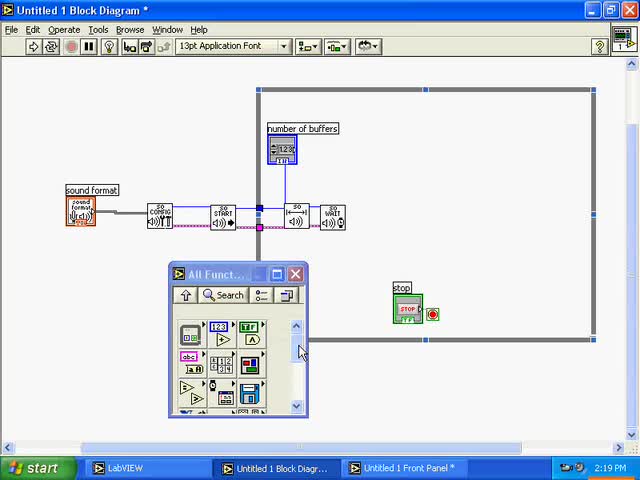
Task: Open the File menu
Action: point(11,30)
